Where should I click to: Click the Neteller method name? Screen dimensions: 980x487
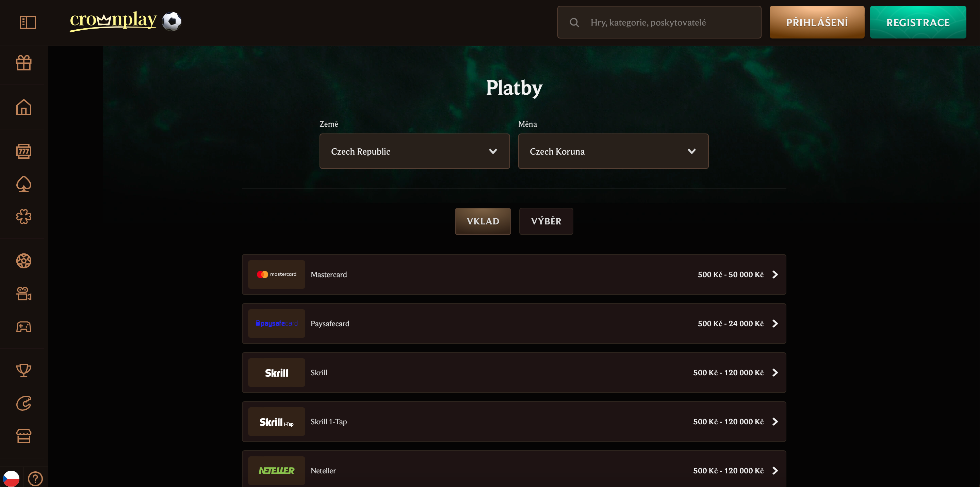click(323, 471)
